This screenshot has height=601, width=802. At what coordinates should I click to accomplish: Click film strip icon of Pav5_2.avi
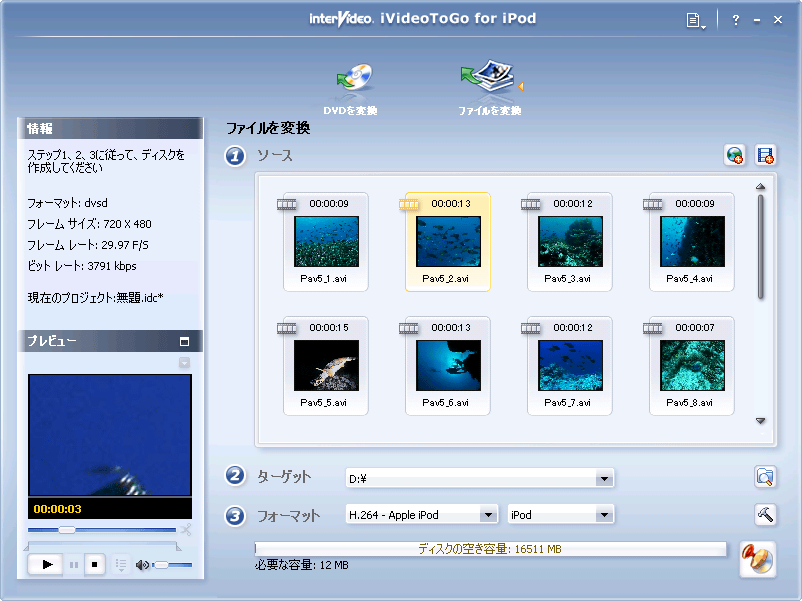(409, 205)
